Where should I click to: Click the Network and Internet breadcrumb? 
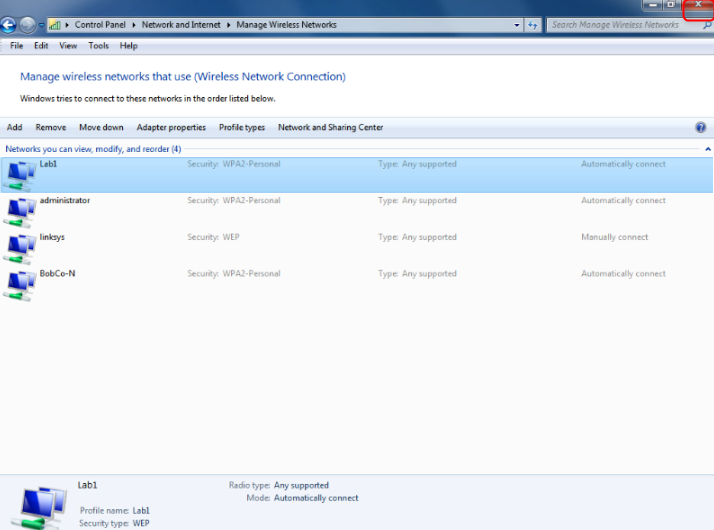pyautogui.click(x=181, y=25)
